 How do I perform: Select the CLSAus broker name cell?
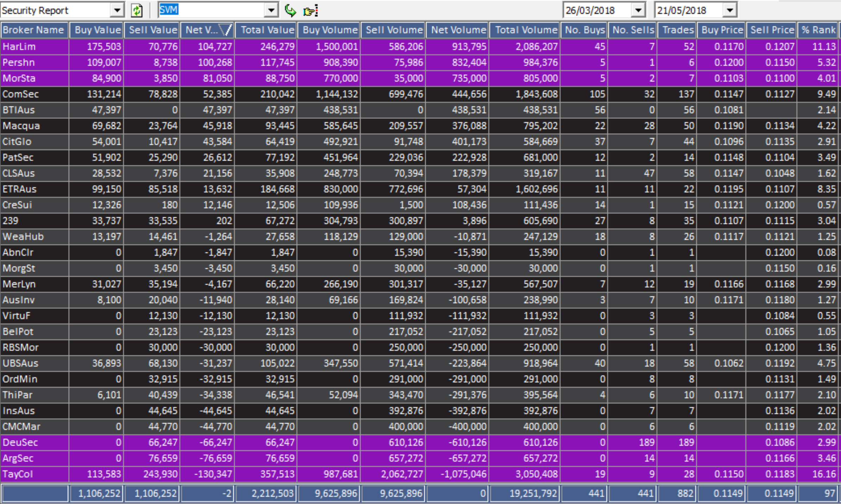[34, 173]
